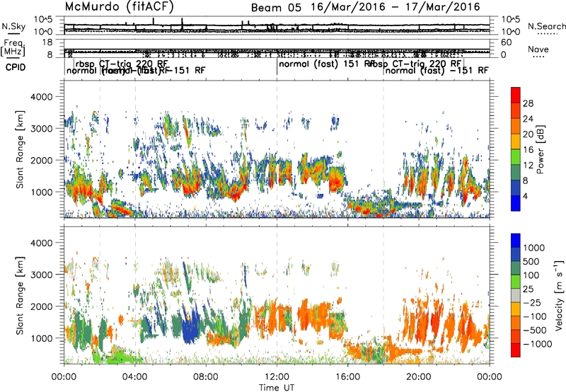Image resolution: width=566 pixels, height=392 pixels.
Task: Click the -500 label on velocity colorbar
Action: [535, 330]
